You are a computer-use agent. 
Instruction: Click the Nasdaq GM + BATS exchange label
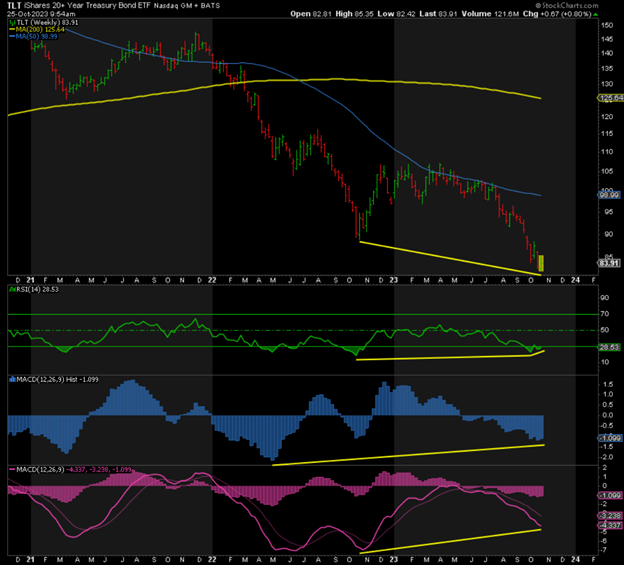coord(187,6)
